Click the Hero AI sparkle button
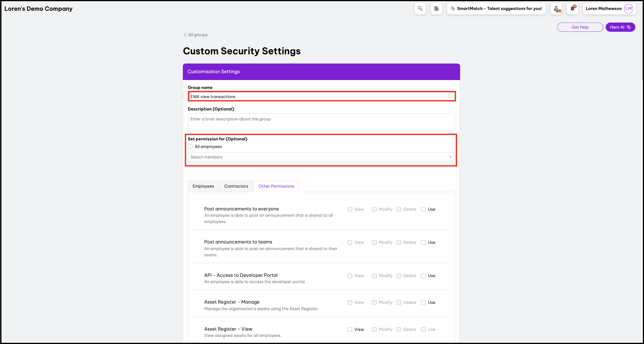Viewport: 644px width, 344px height. pos(620,27)
